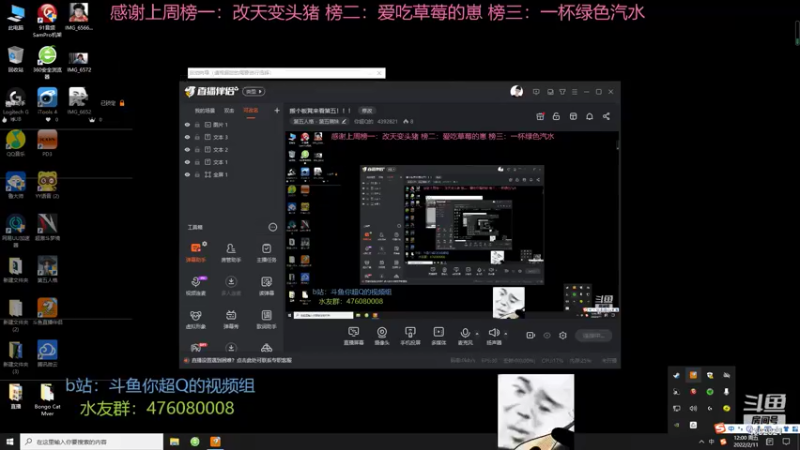Open the 主播任务 tool
Image resolution: width=800 pixels, height=450 pixels.
266,252
